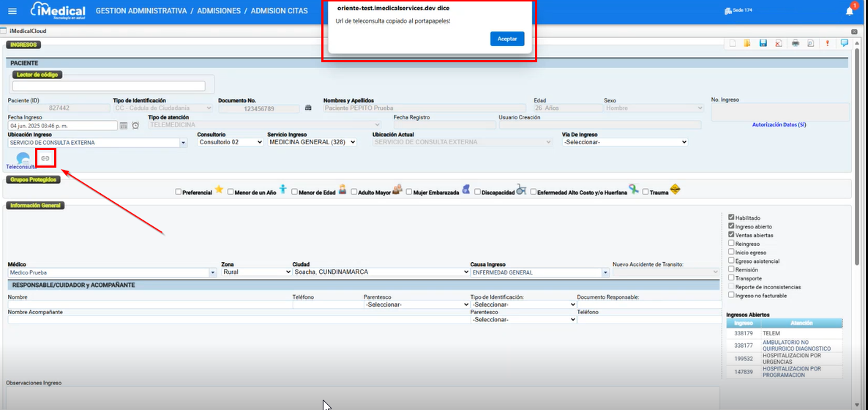Toggle the Ingreso no facturable checkbox
Image resolution: width=868 pixels, height=410 pixels.
coord(731,295)
